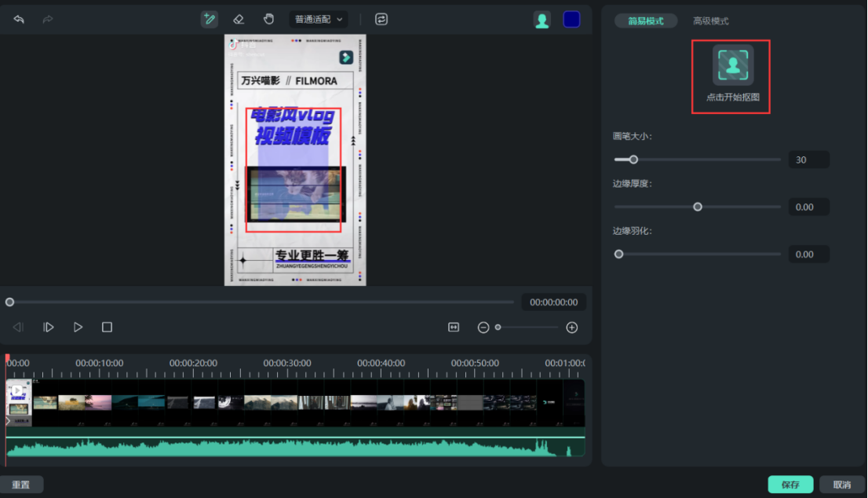Switch to 高级模式 tab
The image size is (868, 498).
(711, 20)
